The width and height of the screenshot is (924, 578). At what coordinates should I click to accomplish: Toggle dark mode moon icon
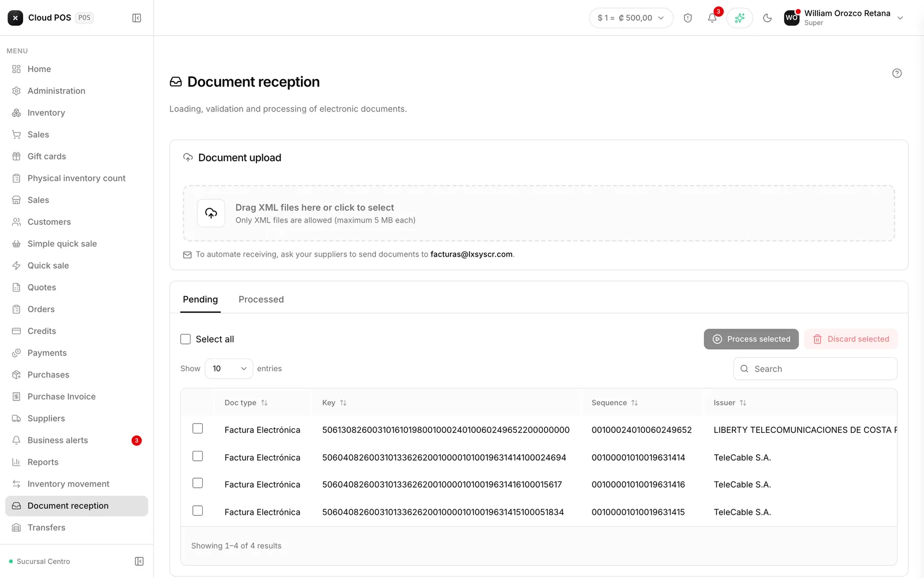coord(767,18)
